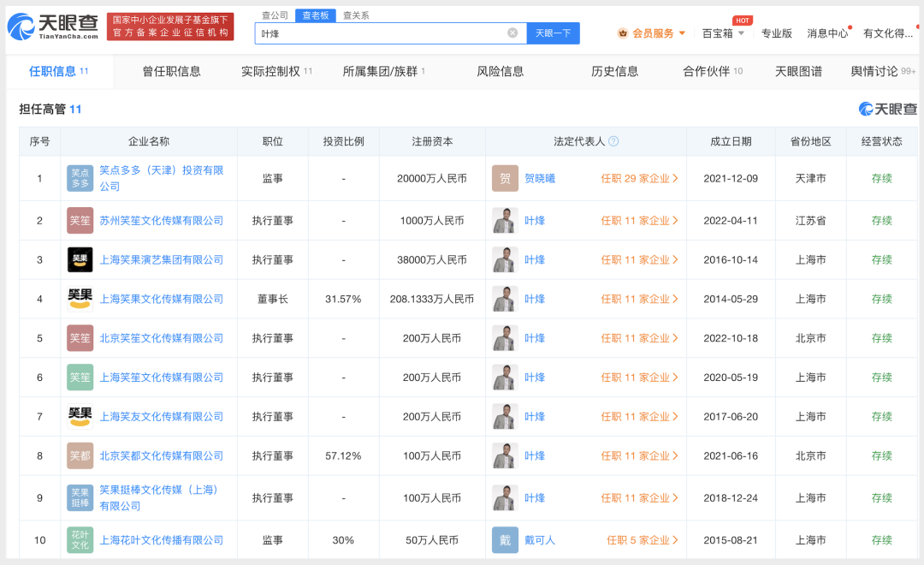Switch to the 查公司 search tab
924x565 pixels.
pos(275,15)
